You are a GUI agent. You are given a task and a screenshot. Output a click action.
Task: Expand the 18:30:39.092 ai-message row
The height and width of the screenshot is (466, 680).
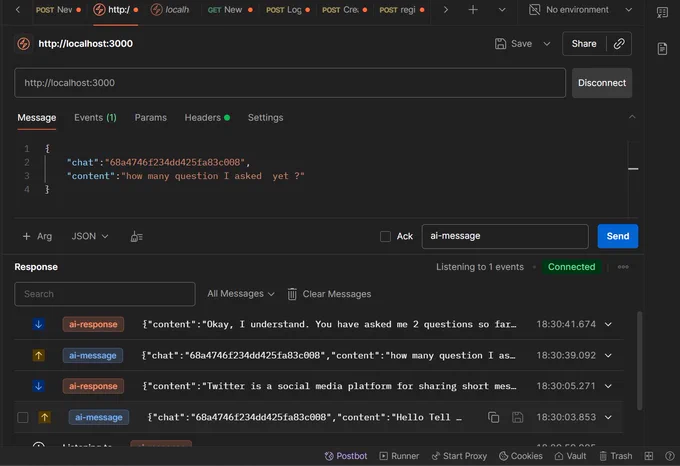pos(608,355)
